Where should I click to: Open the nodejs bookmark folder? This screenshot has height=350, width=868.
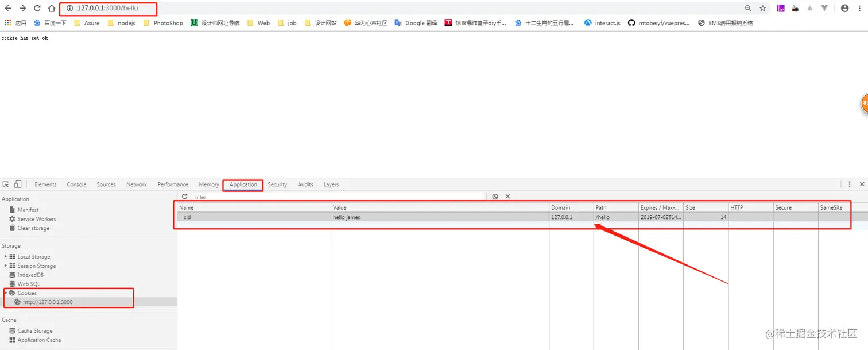(121, 23)
